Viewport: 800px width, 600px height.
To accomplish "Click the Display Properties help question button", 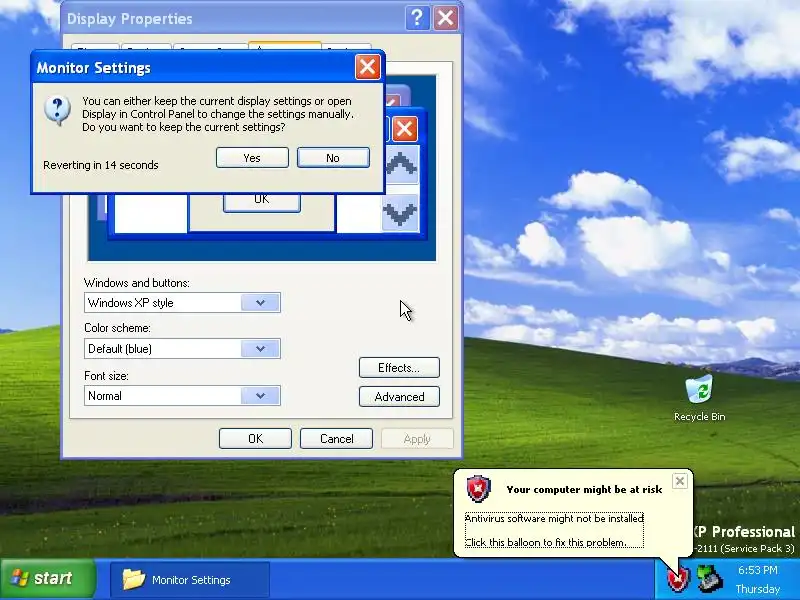I will click(417, 18).
